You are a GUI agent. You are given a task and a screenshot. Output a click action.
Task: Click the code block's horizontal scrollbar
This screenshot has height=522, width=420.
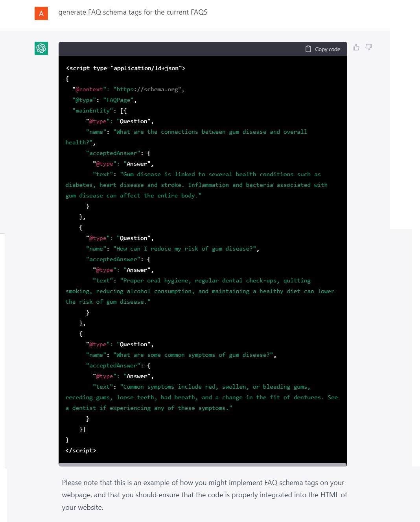(203, 465)
